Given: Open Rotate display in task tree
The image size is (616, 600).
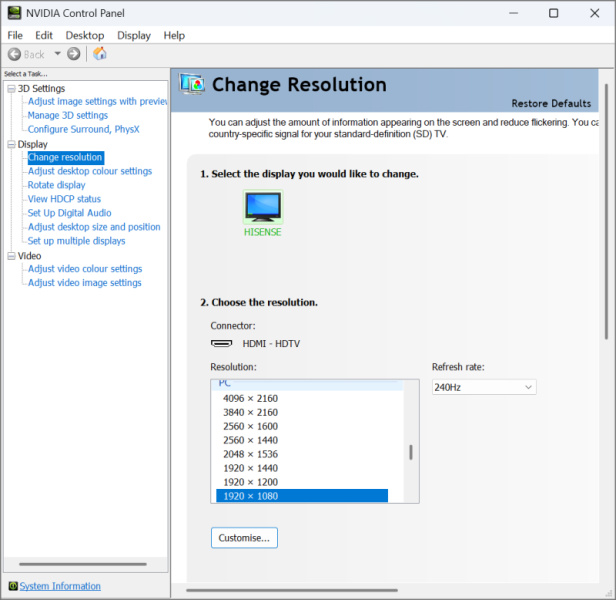Looking at the screenshot, I should click(x=57, y=185).
